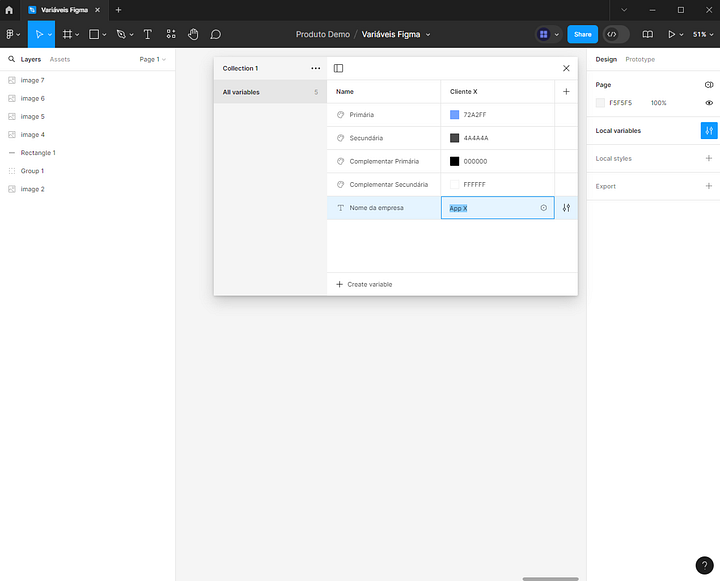This screenshot has height=581, width=720.
Task: Open the Resources components tool
Action: [171, 34]
